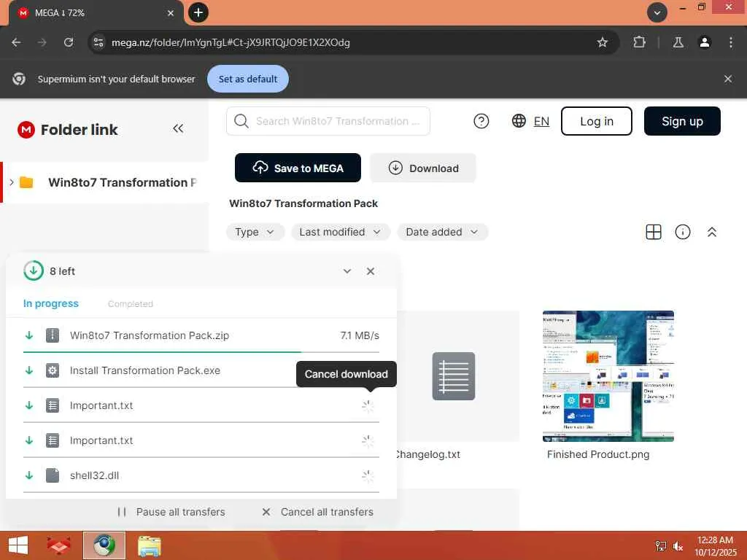Go back with the browser back arrow
The height and width of the screenshot is (560, 747).
pos(16,42)
